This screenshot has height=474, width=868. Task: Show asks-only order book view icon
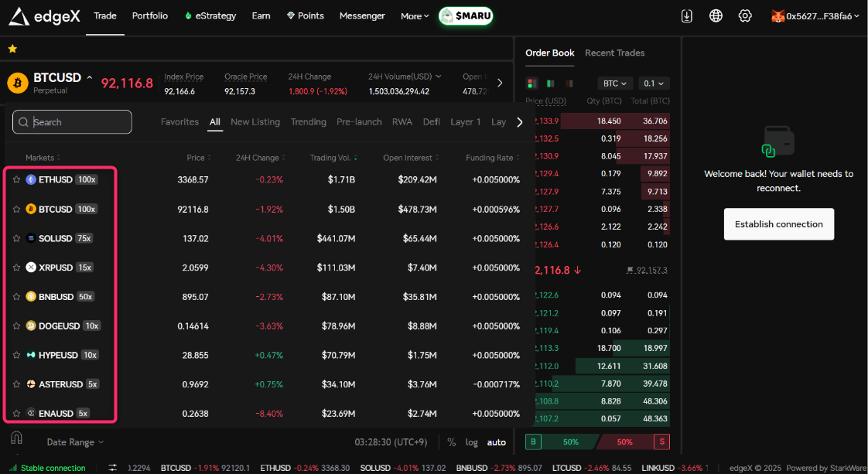[569, 84]
